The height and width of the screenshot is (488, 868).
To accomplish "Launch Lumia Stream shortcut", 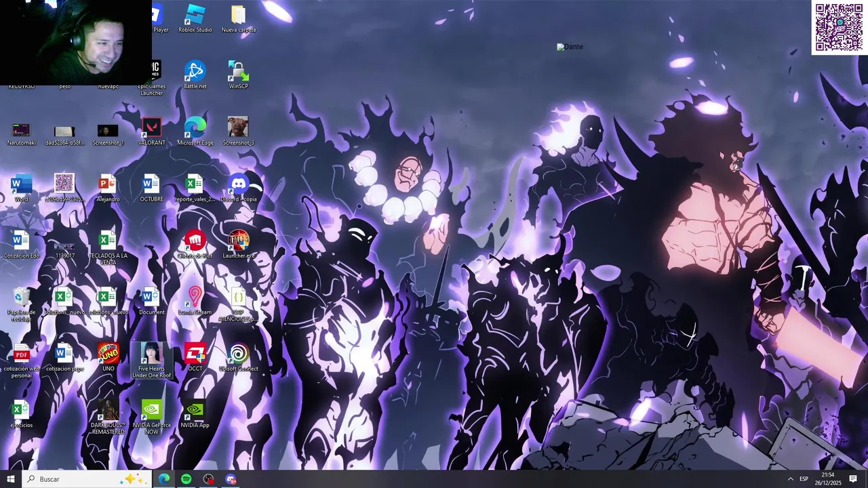I will coord(195,301).
